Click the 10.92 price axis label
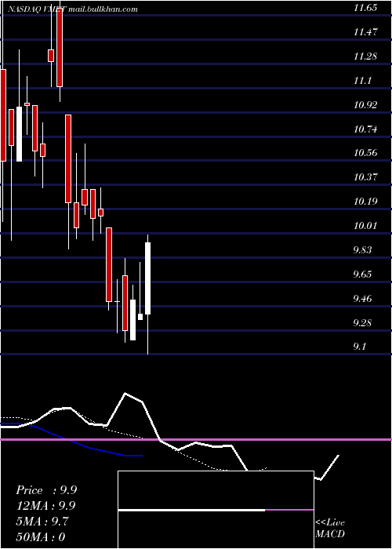This screenshot has height=549, width=392. (x=365, y=104)
